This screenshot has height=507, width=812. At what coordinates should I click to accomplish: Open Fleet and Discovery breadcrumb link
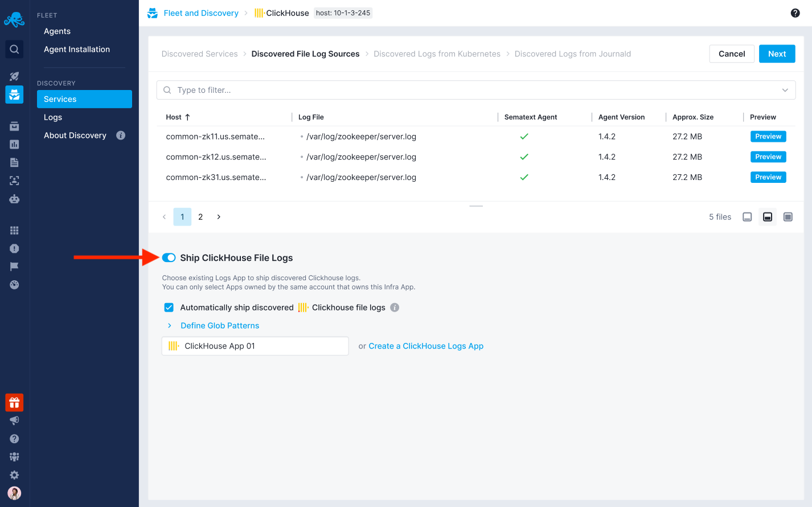pyautogui.click(x=201, y=13)
